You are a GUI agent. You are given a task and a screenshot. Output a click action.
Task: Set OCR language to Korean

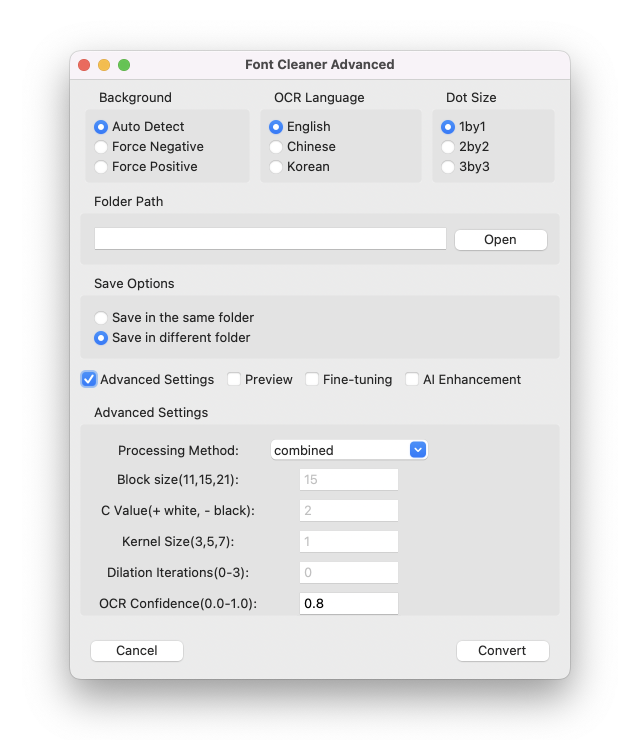coord(276,167)
